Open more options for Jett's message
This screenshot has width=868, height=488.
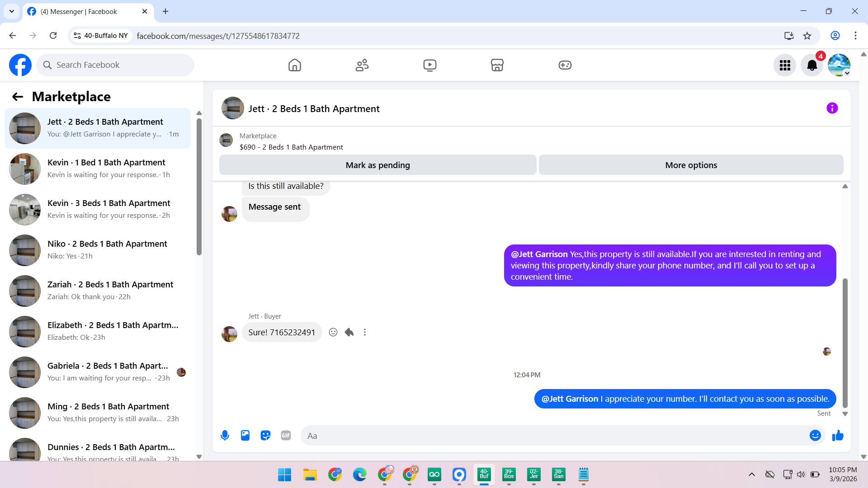pos(365,333)
